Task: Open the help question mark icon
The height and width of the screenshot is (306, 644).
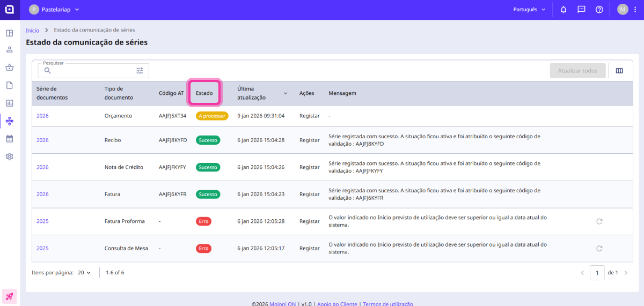Action: coord(599,10)
